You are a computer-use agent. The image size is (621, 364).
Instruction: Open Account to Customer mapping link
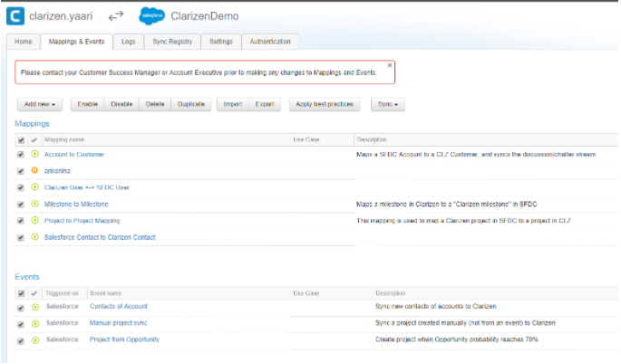(74, 154)
